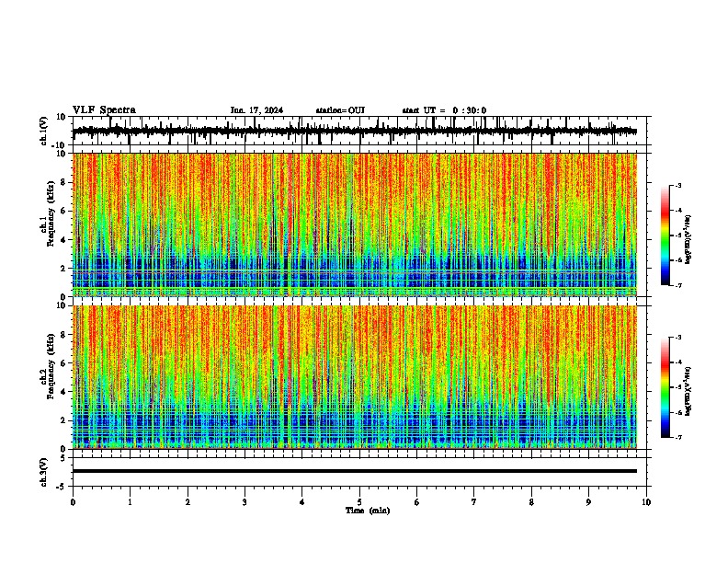Click time axis tick label "3"

point(245,502)
